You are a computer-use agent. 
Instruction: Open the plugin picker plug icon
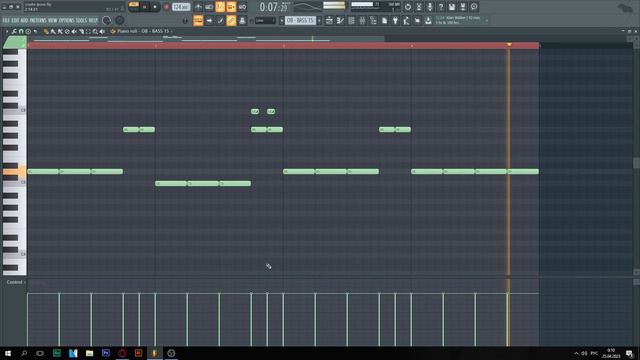coord(395,20)
